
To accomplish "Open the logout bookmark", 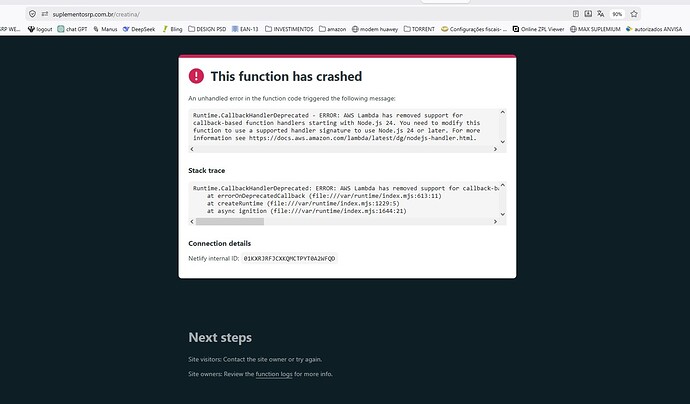I will (40, 29).
